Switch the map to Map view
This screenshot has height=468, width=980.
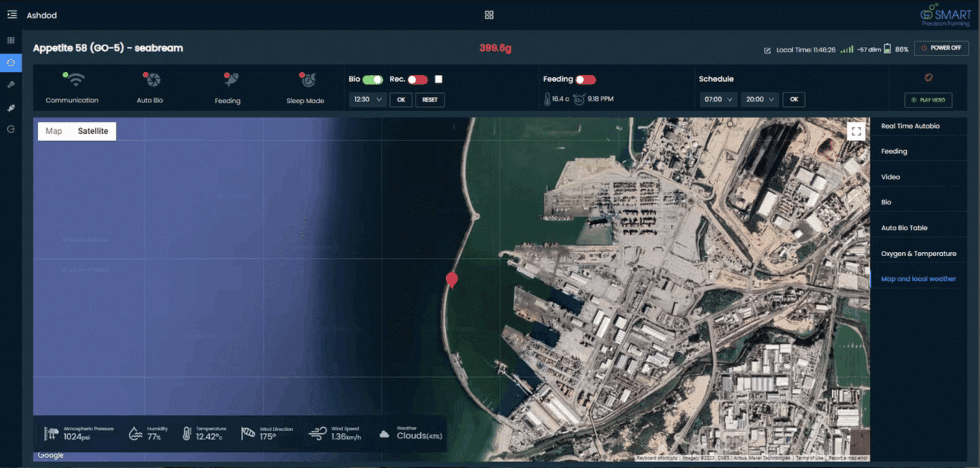point(54,131)
